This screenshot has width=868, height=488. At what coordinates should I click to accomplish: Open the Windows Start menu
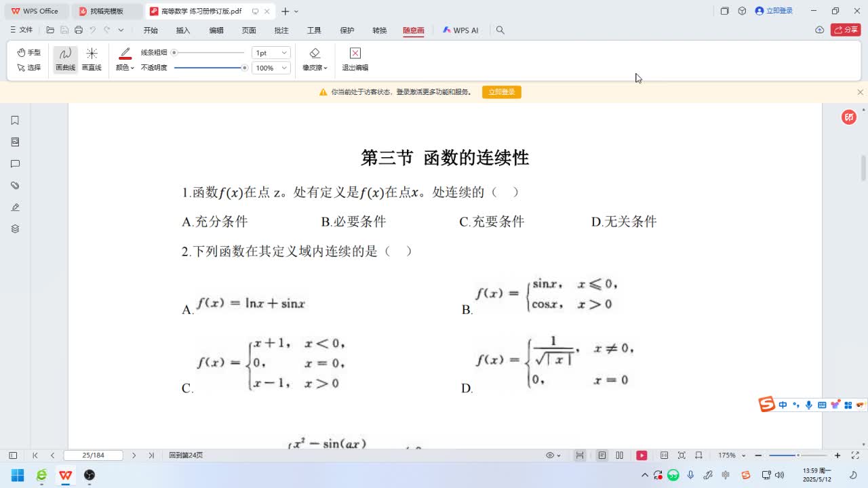tap(18, 475)
